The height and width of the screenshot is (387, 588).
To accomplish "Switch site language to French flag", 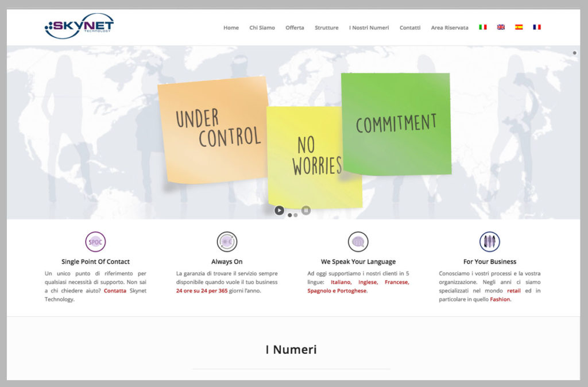I will point(537,27).
